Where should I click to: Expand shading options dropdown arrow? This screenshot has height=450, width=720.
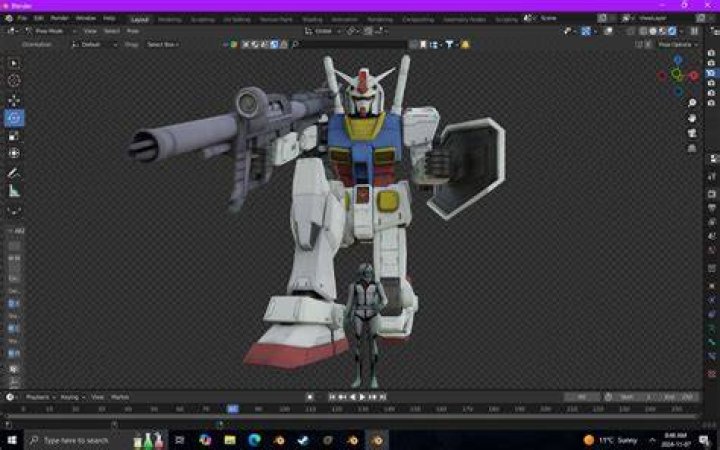click(x=681, y=31)
